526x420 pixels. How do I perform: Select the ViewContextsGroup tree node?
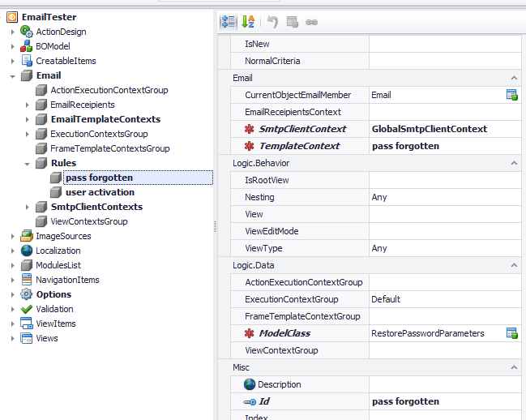coord(89,221)
